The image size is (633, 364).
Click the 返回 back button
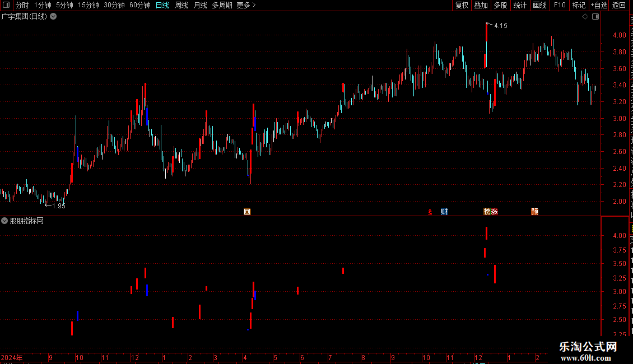[619, 5]
